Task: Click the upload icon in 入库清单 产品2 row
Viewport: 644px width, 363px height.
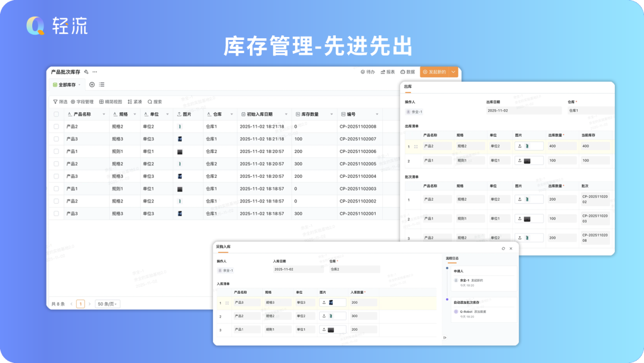Action: click(324, 316)
